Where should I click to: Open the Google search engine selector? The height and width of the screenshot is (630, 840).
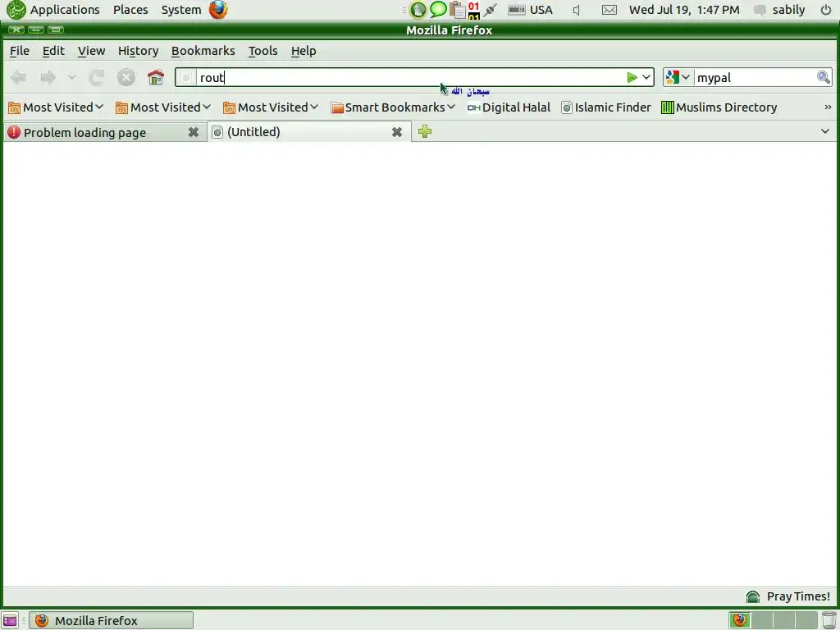(678, 78)
